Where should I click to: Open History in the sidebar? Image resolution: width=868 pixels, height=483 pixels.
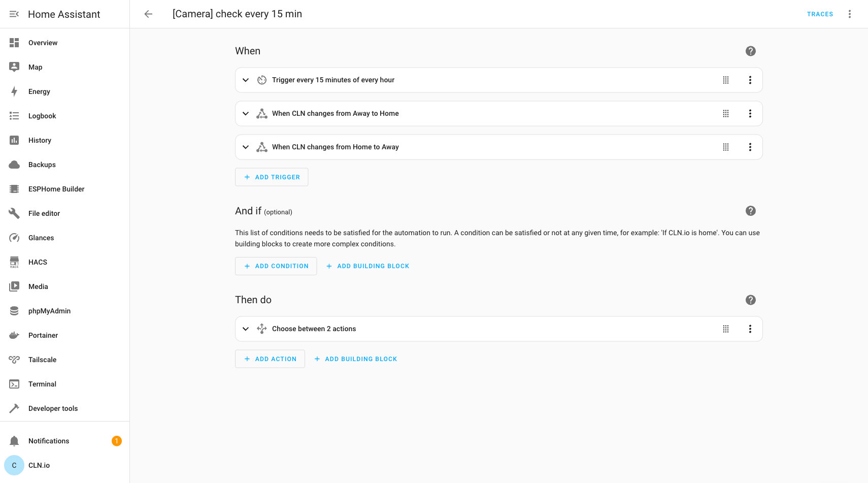tap(65, 140)
